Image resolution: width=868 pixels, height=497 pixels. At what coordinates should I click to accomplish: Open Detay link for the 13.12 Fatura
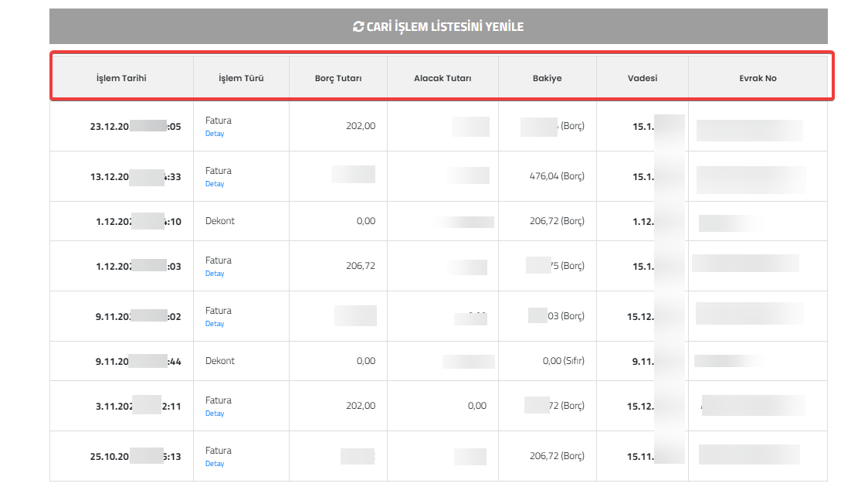pyautogui.click(x=215, y=184)
